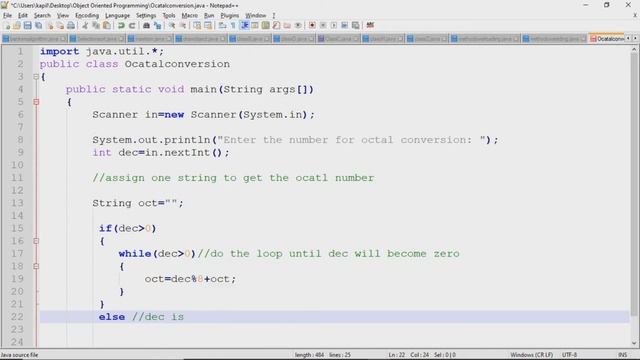Click the vertical scrollbar down arrow

[x=634, y=344]
